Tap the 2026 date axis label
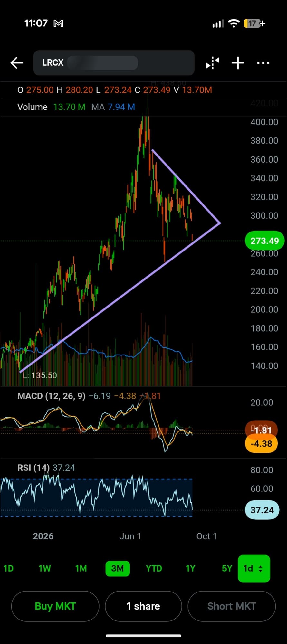 point(43,536)
